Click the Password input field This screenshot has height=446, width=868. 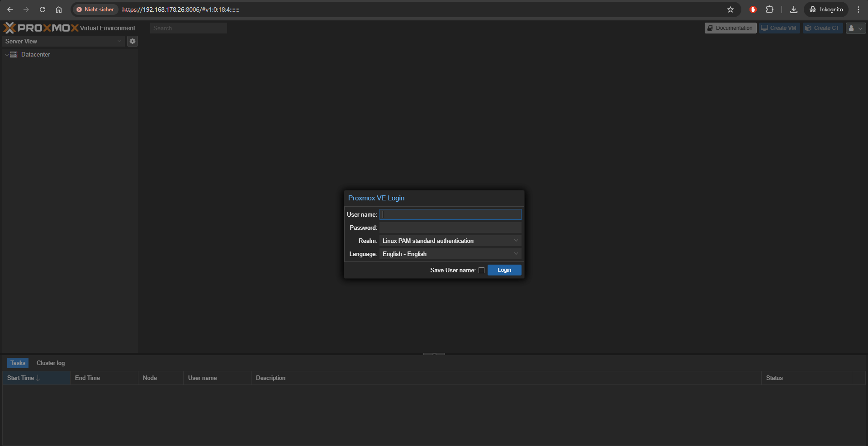click(x=451, y=228)
